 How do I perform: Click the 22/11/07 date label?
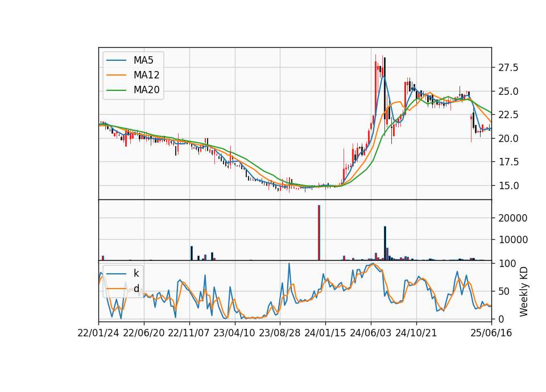coord(189,333)
